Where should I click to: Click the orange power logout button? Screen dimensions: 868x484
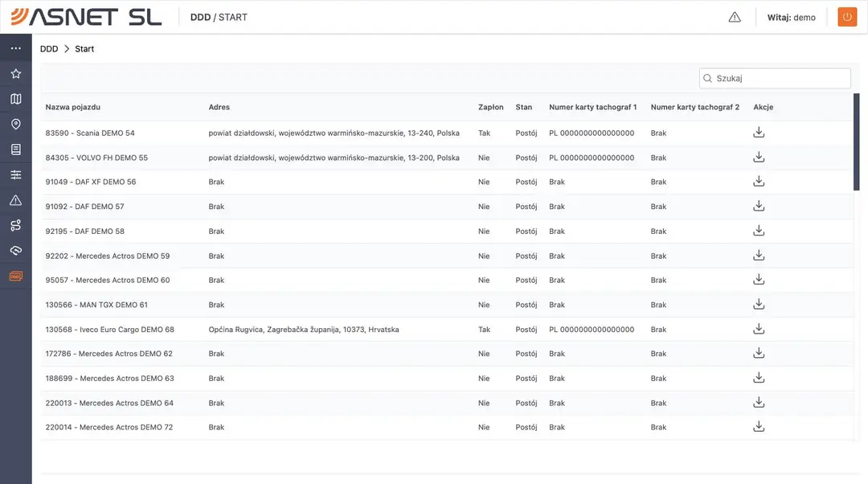[x=847, y=17]
